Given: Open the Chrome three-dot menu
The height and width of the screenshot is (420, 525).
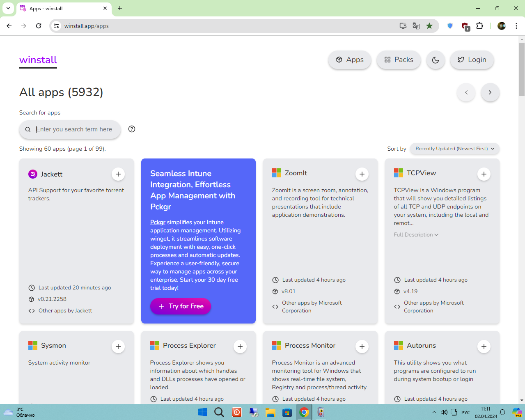Looking at the screenshot, I should (x=516, y=26).
